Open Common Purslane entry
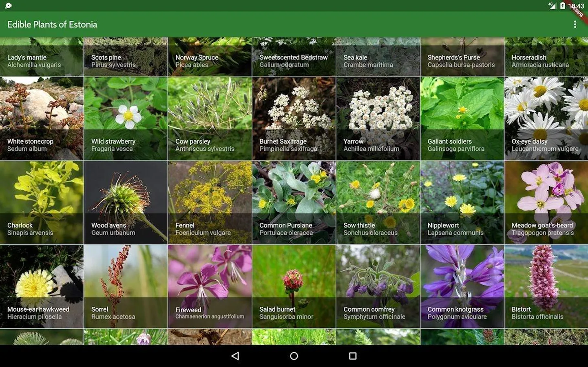 tap(294, 202)
